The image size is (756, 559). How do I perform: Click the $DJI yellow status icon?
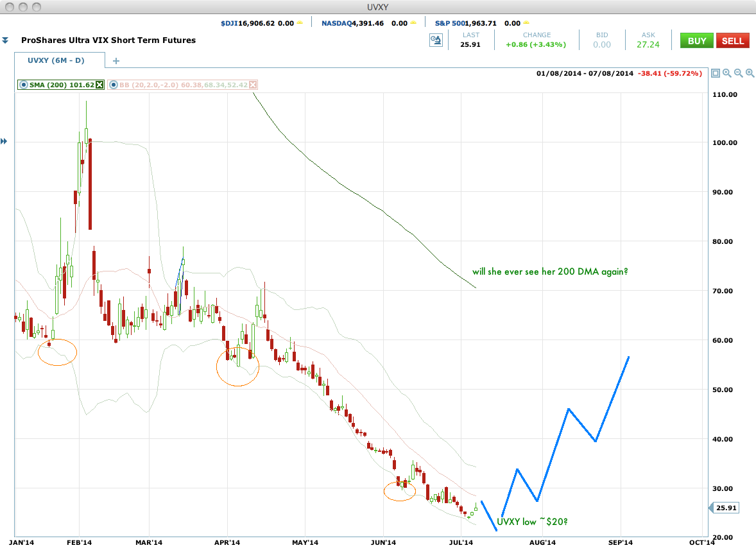pyautogui.click(x=300, y=22)
